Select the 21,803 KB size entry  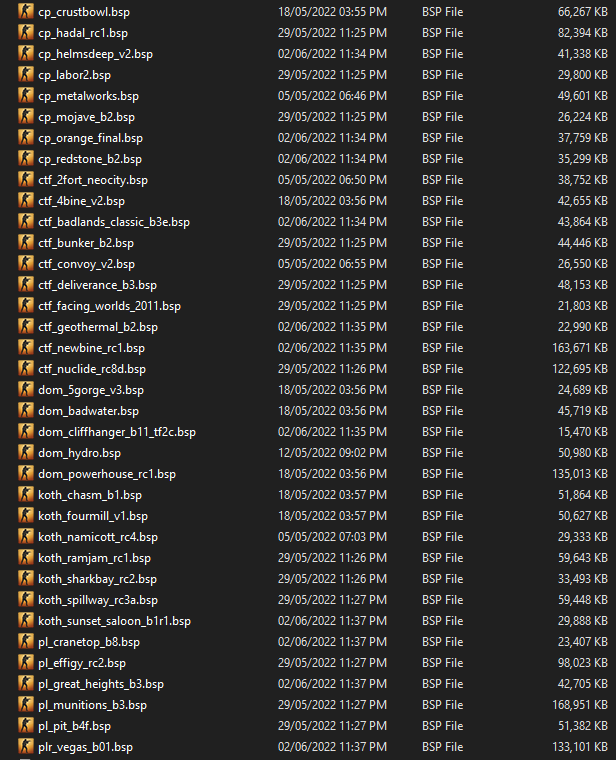click(x=583, y=305)
